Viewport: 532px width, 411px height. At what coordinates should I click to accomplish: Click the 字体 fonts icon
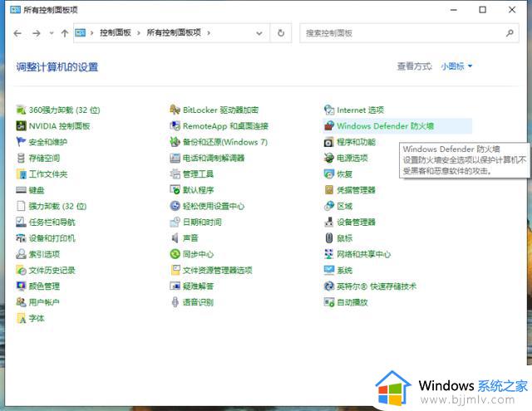21,318
